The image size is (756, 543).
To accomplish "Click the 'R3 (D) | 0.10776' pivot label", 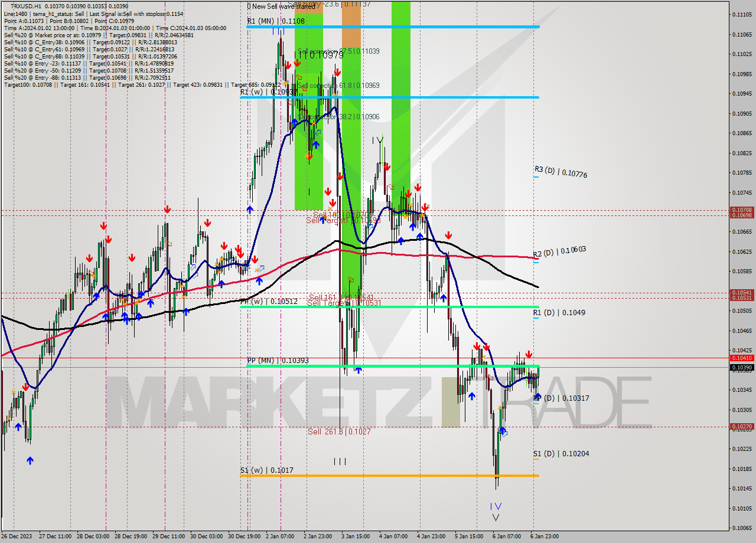I will (561, 171).
